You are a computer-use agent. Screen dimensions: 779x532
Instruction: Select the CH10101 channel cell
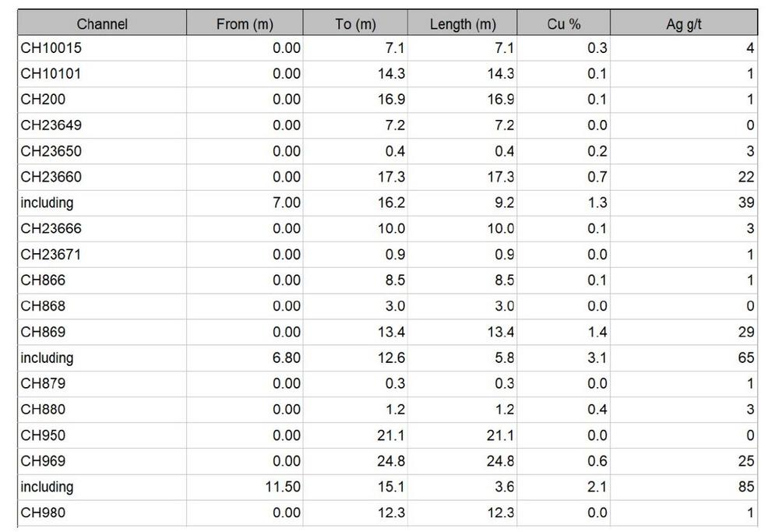[x=102, y=74]
